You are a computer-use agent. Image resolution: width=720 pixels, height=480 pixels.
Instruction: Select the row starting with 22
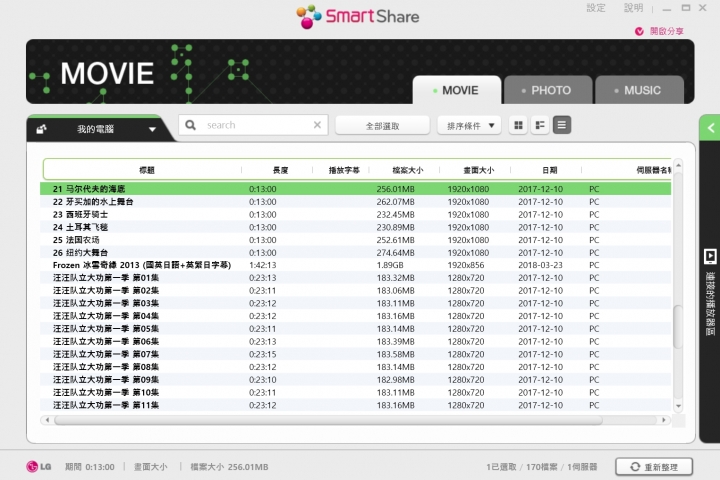(355, 202)
